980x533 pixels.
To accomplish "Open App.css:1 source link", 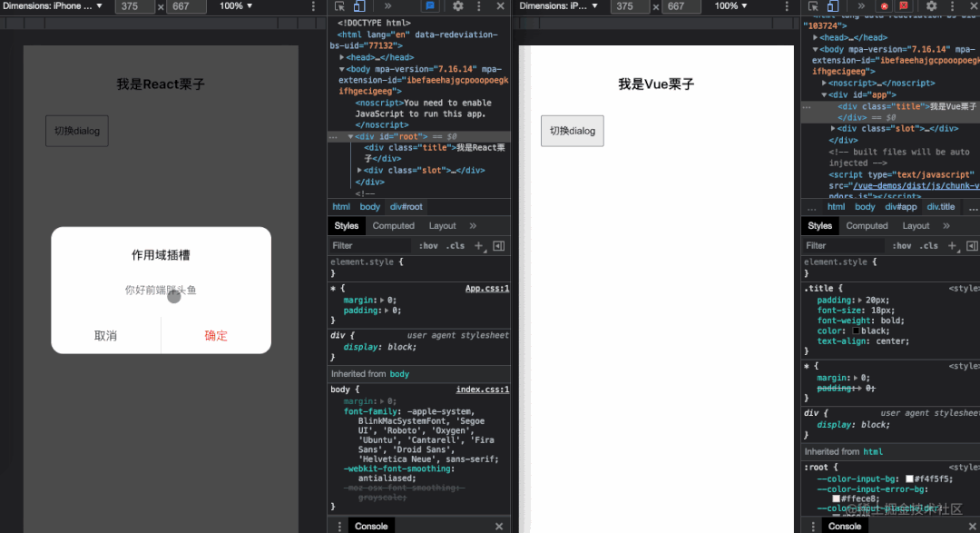I will [x=487, y=289].
